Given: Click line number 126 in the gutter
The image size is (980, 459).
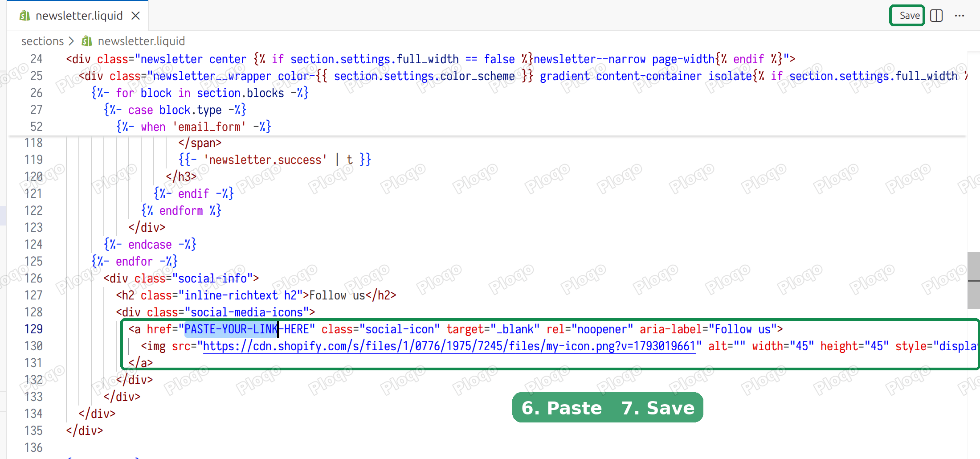Looking at the screenshot, I should click(x=33, y=279).
